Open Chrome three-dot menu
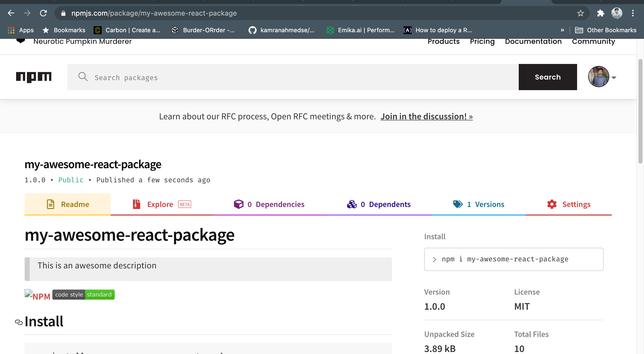 point(633,13)
